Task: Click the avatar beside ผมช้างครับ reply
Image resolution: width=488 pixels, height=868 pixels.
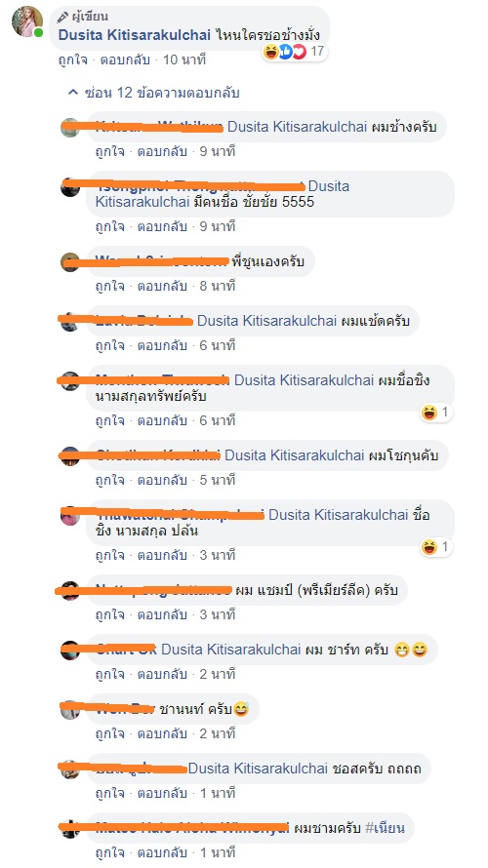Action: (x=70, y=128)
